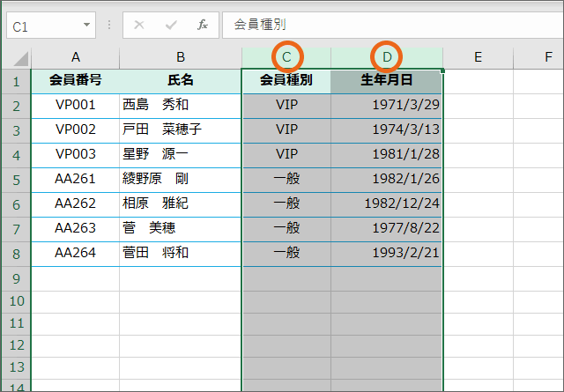Screen dimensions: 564x392
Task: Click the 一般 cell in row 7
Action: pyautogui.click(x=286, y=229)
